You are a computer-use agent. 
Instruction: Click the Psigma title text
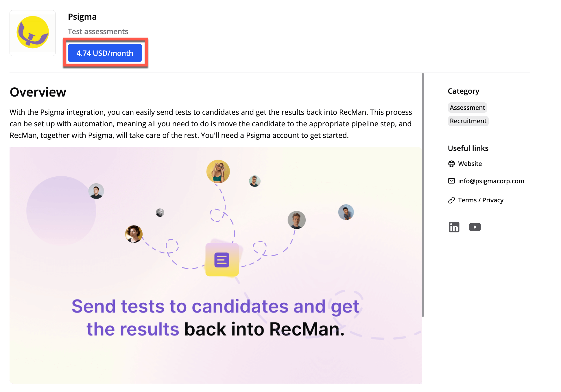82,17
